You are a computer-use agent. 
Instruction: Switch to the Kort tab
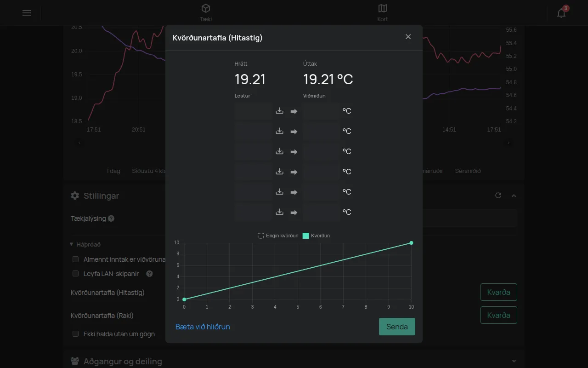(383, 13)
